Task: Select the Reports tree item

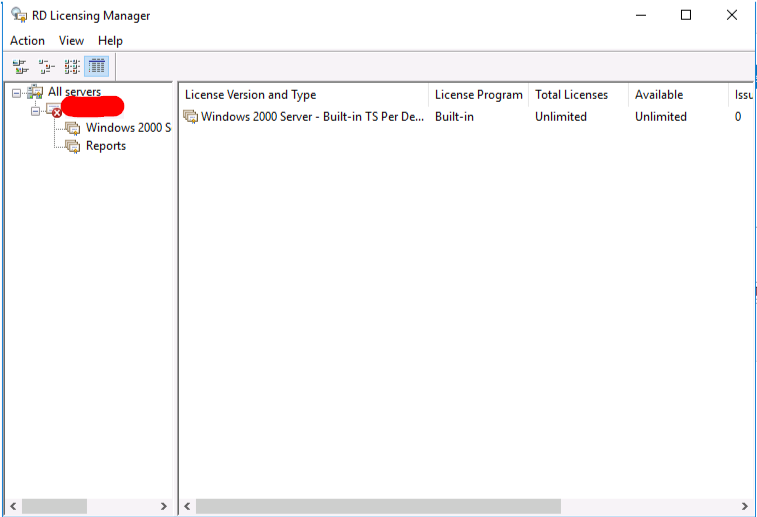Action: [x=106, y=146]
